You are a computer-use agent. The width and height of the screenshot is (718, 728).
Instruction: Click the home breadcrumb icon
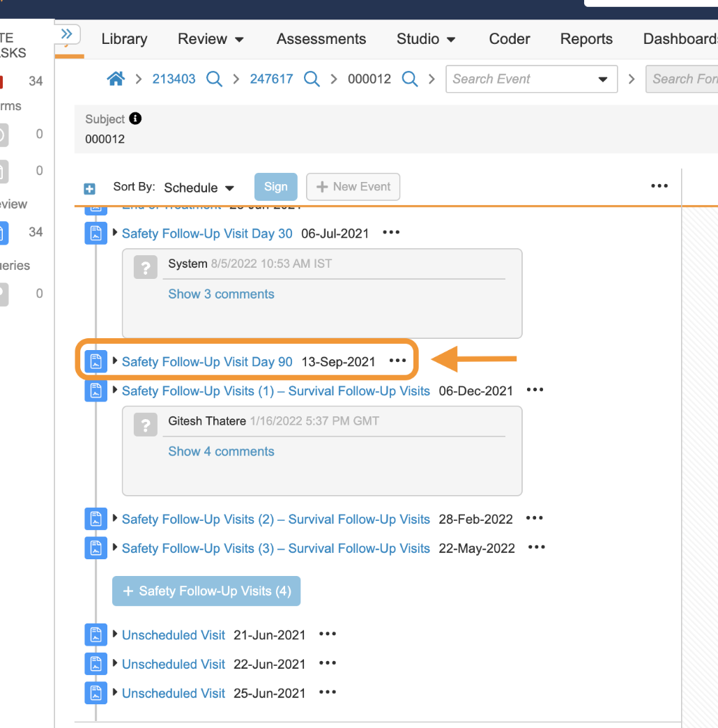(116, 79)
